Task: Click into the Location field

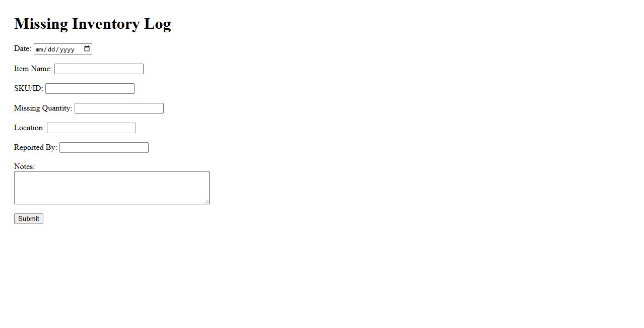Action: [x=91, y=128]
